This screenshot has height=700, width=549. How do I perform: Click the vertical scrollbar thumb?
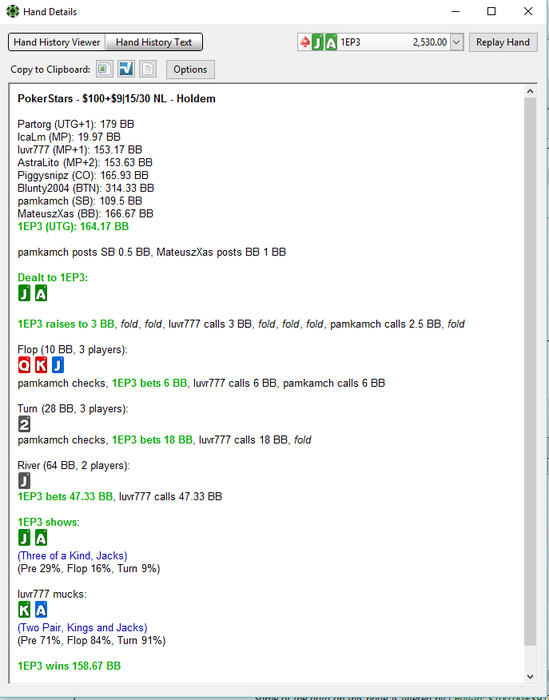point(530,371)
